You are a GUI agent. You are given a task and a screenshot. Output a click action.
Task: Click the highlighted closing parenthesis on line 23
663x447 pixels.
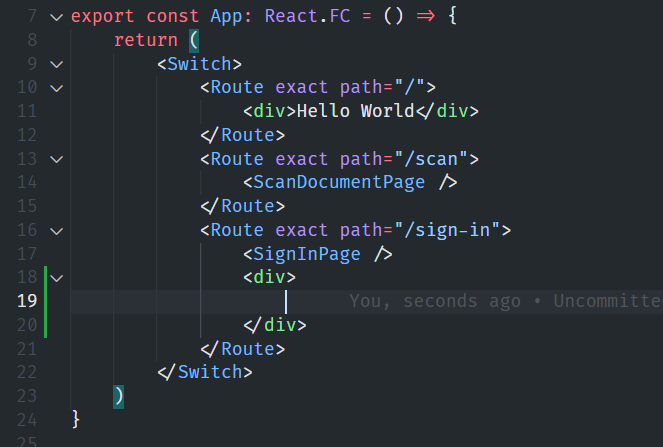pyautogui.click(x=118, y=397)
